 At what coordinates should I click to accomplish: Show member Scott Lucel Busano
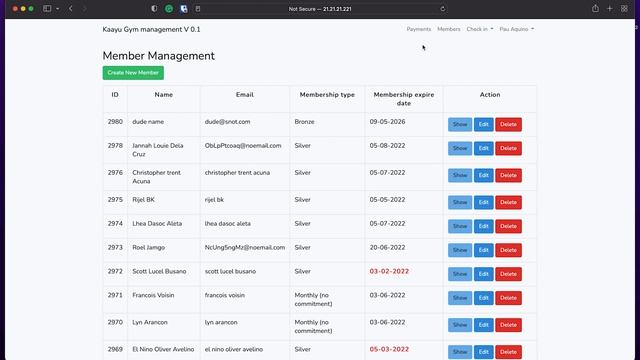pyautogui.click(x=460, y=274)
